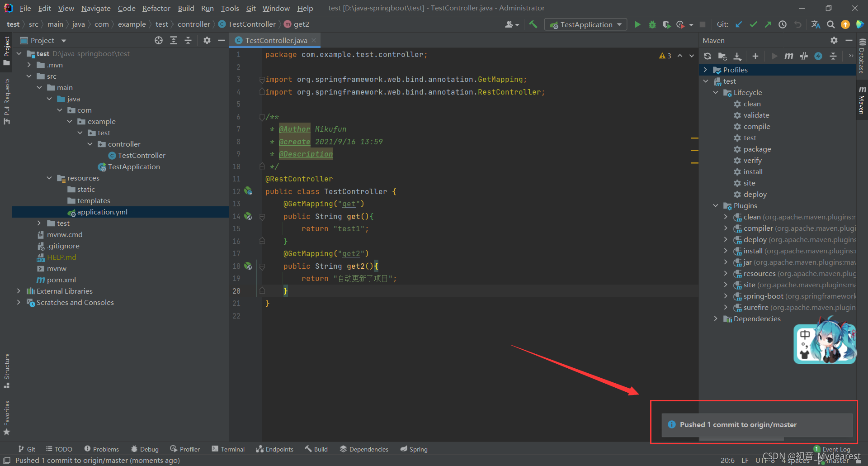Open the Tools menu

pyautogui.click(x=230, y=8)
